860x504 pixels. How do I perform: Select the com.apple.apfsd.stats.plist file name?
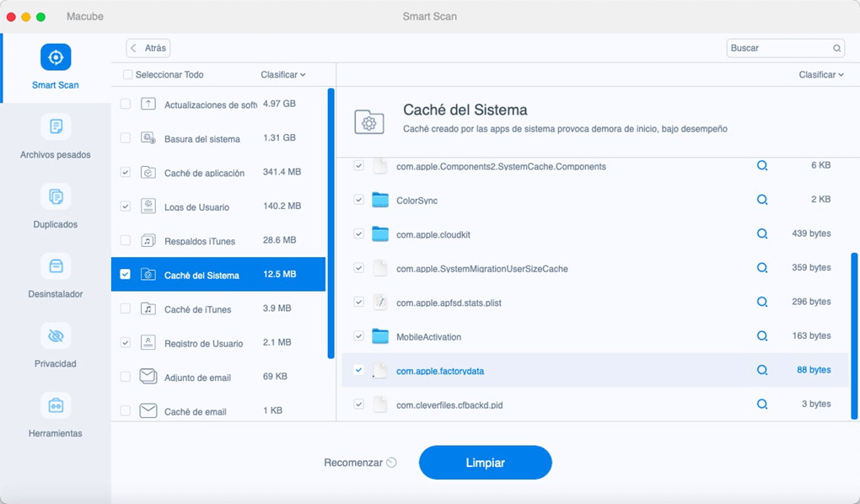coord(449,303)
